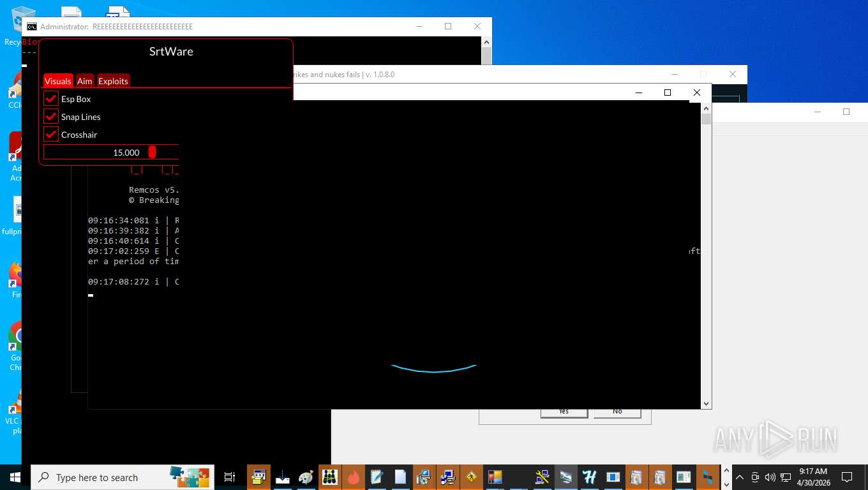Click the 'v. 1.0.8.0' window title text
868x490 pixels.
pos(380,75)
